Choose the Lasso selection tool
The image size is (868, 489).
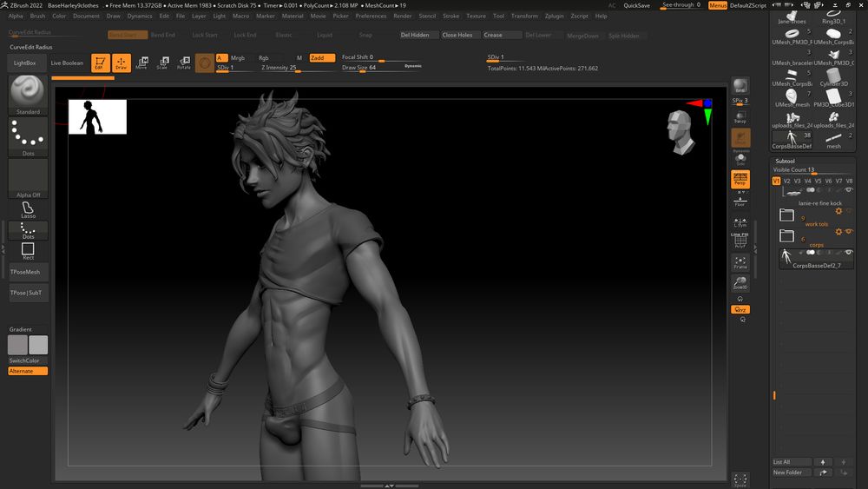[x=28, y=210]
